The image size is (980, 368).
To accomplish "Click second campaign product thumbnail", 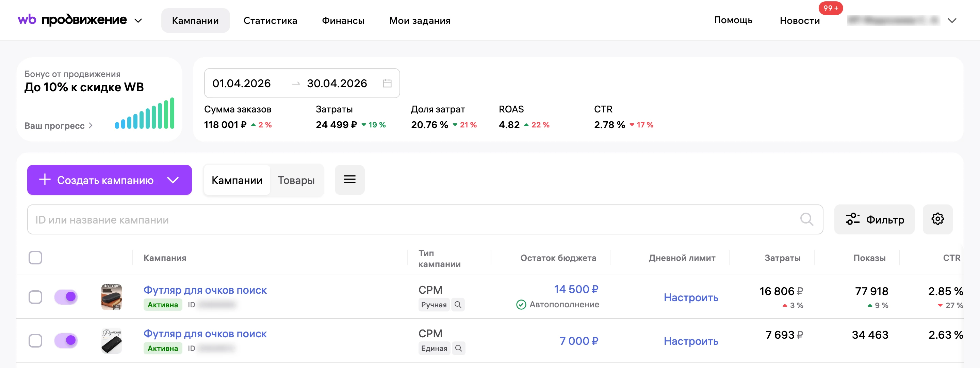I will [x=112, y=341].
